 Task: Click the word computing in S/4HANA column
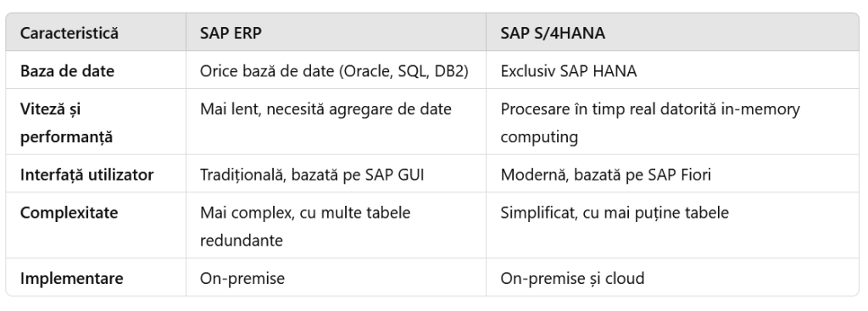click(x=539, y=137)
